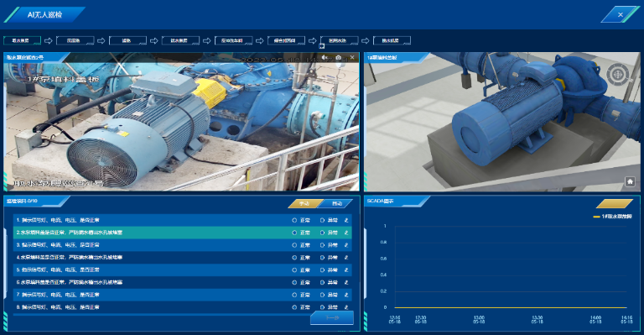Click the arrow after the first workflow step
Viewport: 644px width, 335px height.
coord(49,40)
